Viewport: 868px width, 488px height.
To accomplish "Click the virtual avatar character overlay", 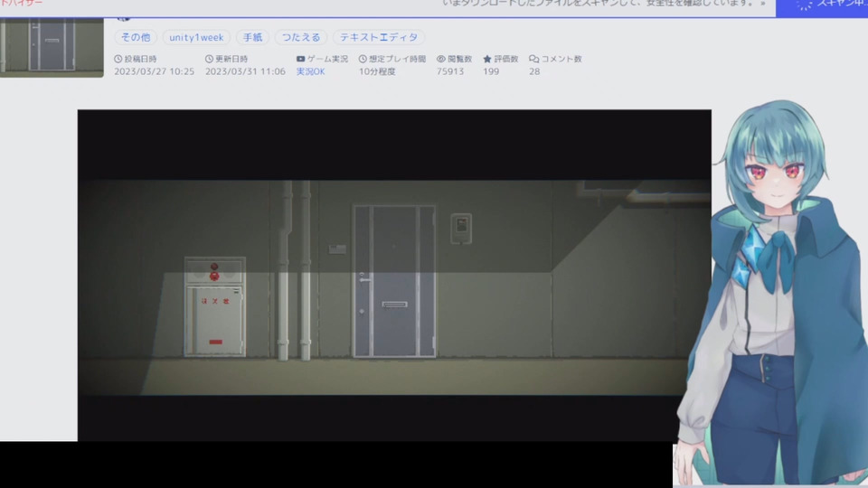I will pyautogui.click(x=775, y=293).
